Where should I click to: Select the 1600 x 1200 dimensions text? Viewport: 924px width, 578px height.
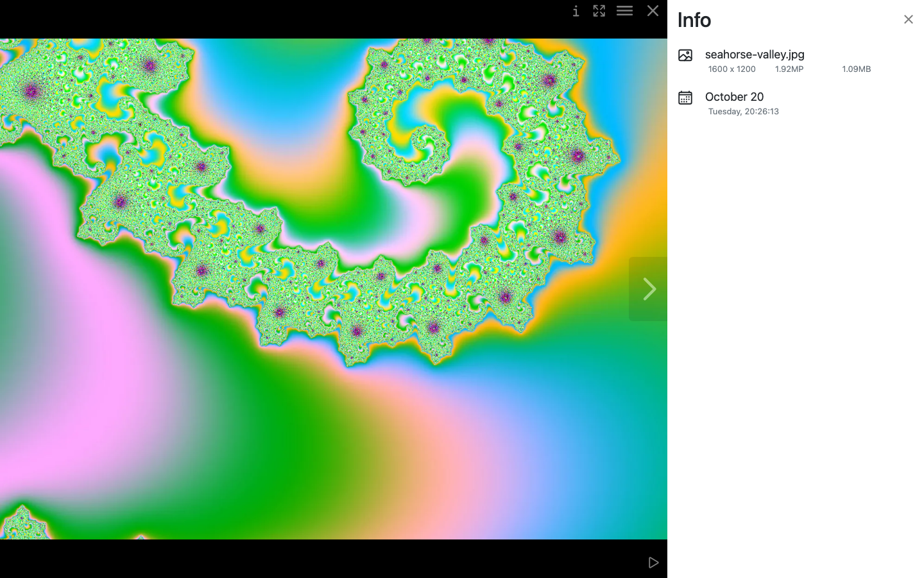coord(732,69)
